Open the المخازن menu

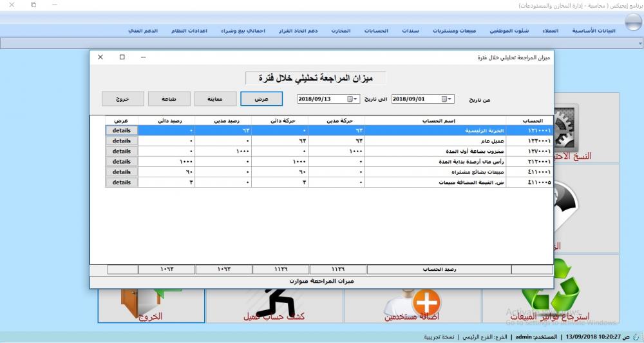pos(341,31)
